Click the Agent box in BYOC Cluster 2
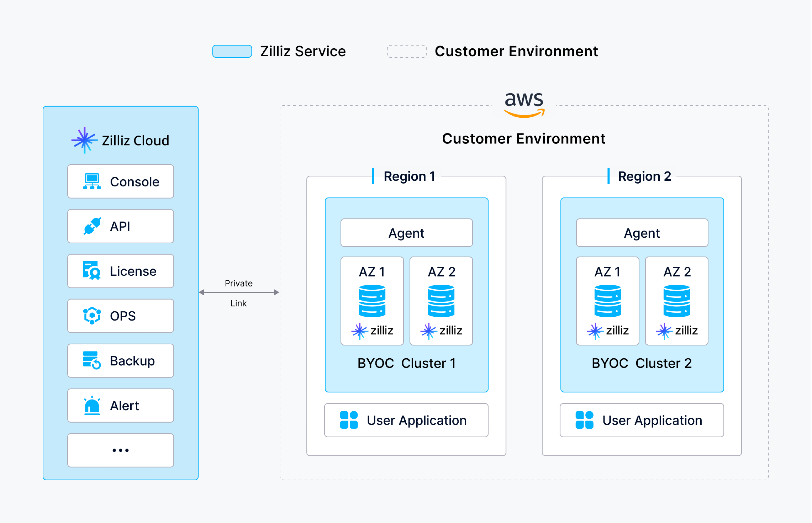The width and height of the screenshot is (812, 523). coord(643,233)
